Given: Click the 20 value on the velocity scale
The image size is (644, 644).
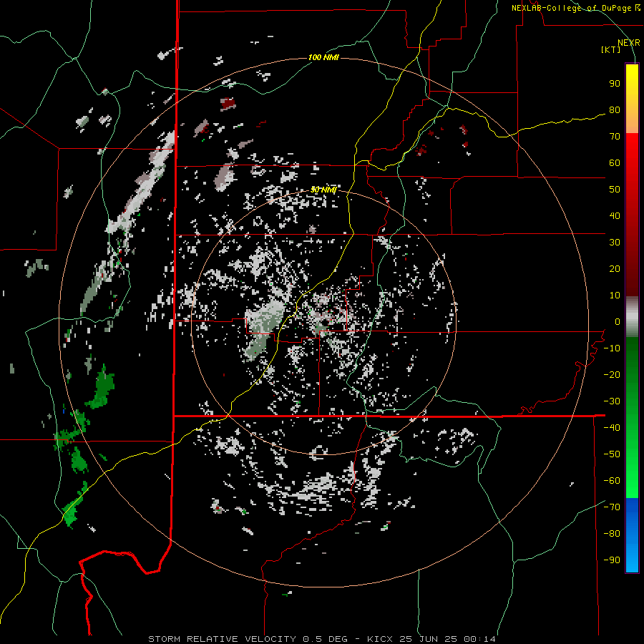Looking at the screenshot, I should (615, 269).
